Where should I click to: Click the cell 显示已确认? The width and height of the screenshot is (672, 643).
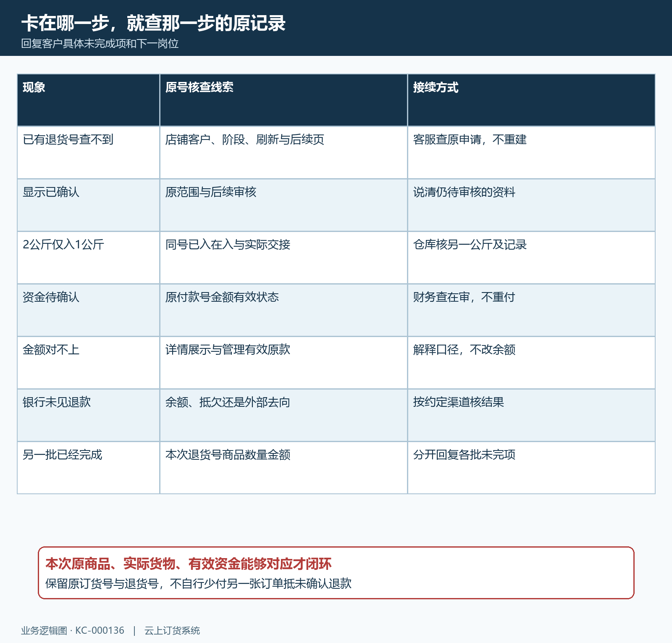[x=88, y=205]
